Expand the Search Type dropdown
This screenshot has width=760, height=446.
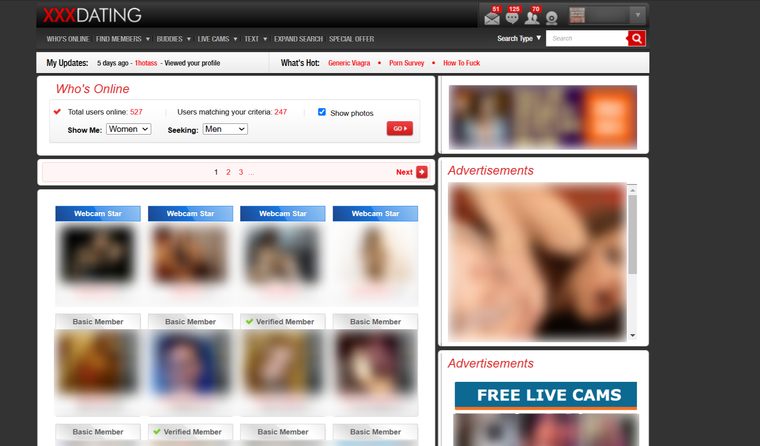tap(519, 38)
